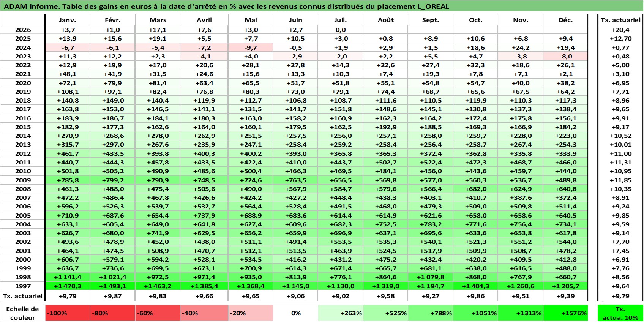Image resolution: width=644 pixels, height=322 pixels.
Task: Click the 'Tx. actuariel' row label at bottom left
Action: click(x=23, y=296)
